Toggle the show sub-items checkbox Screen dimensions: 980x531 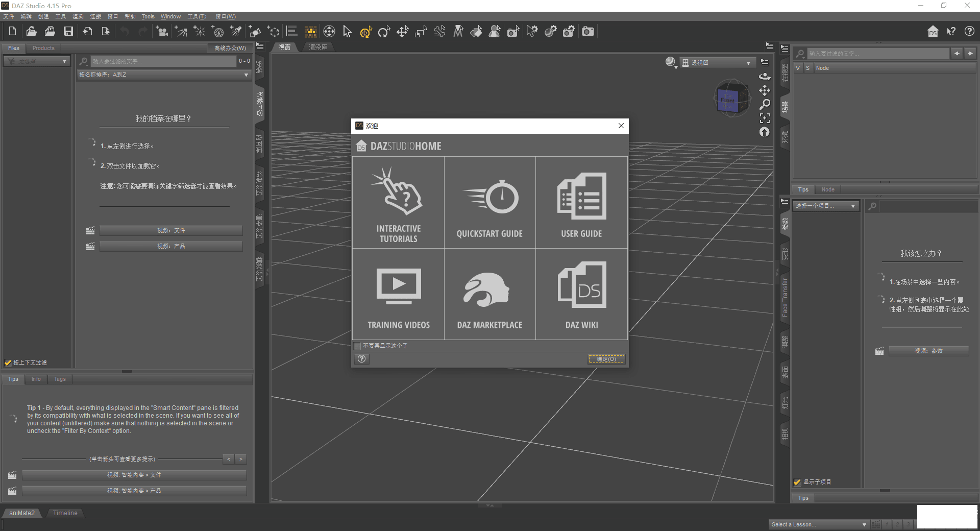797,482
